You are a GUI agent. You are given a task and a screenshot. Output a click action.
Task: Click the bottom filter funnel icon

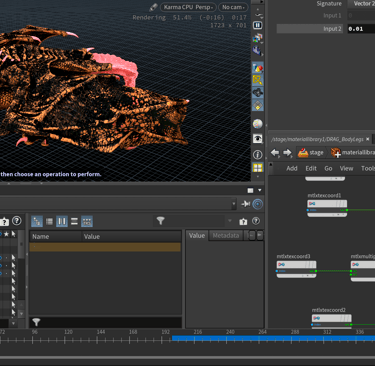coord(36,322)
